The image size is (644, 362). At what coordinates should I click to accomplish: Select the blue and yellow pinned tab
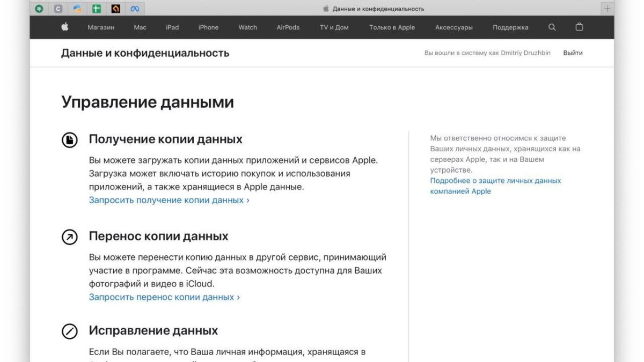(77, 9)
